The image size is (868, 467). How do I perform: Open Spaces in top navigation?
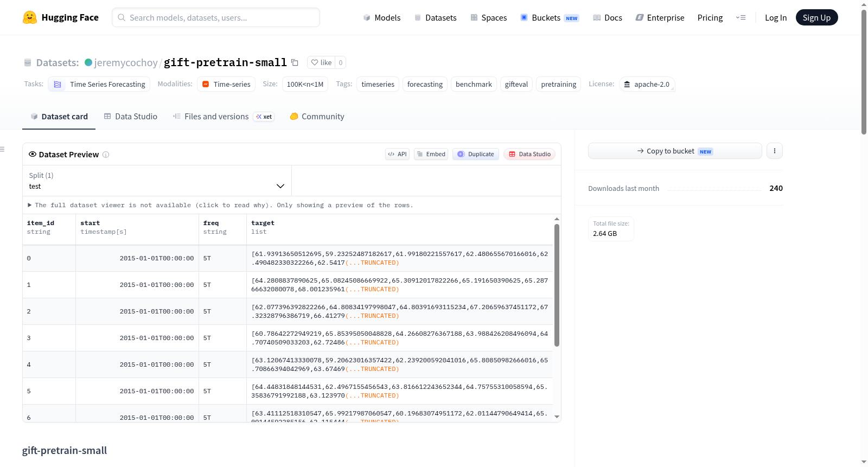488,17
